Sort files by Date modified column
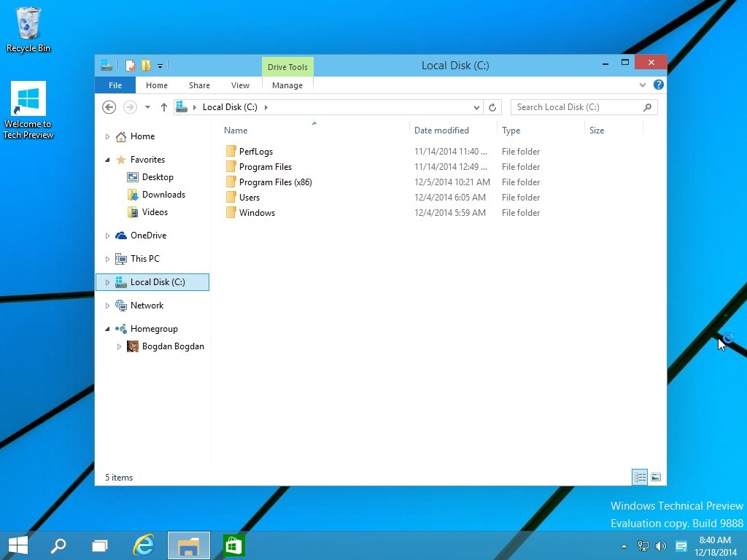The width and height of the screenshot is (747, 560). point(441,131)
